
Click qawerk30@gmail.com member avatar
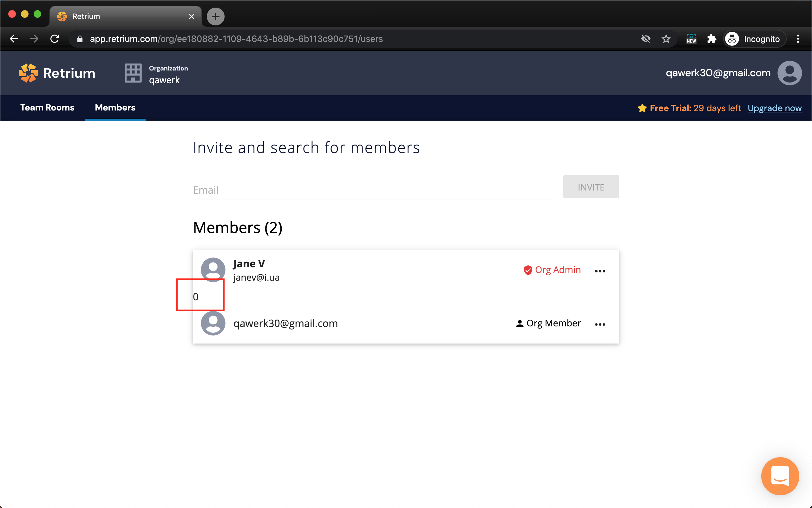213,323
